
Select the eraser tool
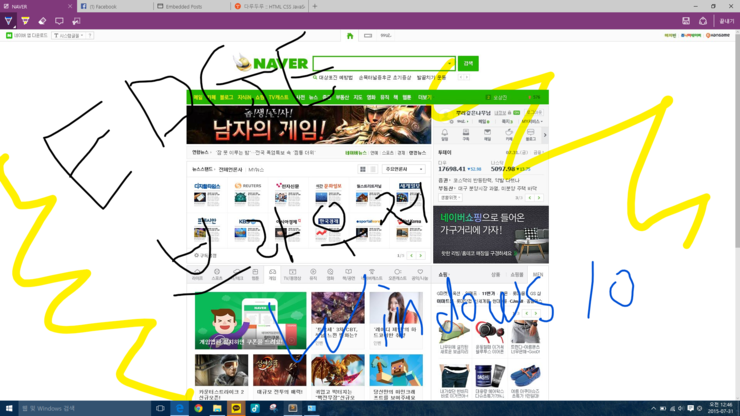[42, 21]
